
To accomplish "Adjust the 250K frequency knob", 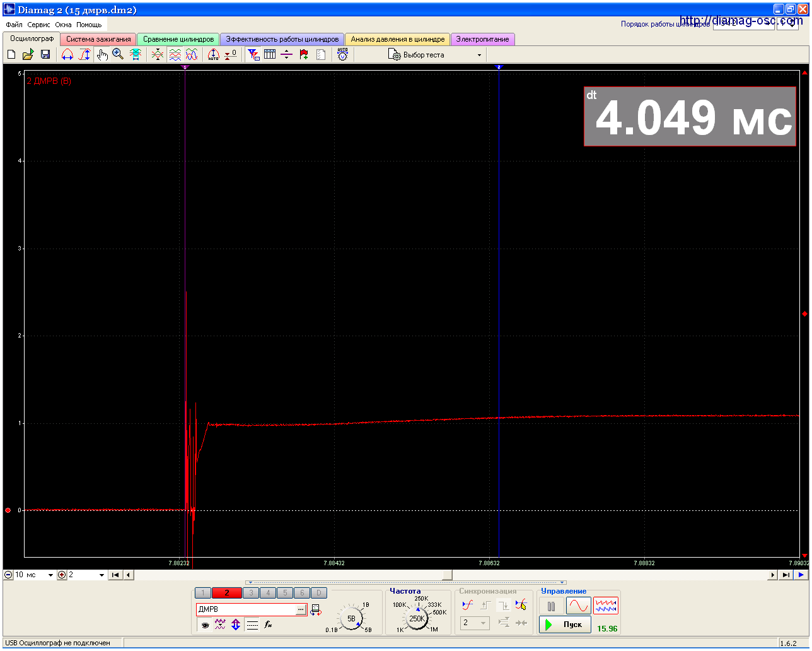I will tap(416, 618).
